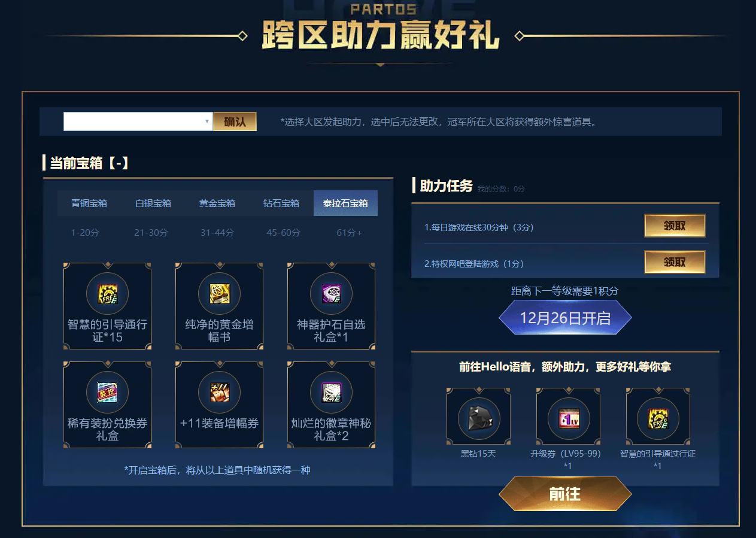Click the +11装备增幅券 ticket icon
This screenshot has width=756, height=538.
pos(219,393)
